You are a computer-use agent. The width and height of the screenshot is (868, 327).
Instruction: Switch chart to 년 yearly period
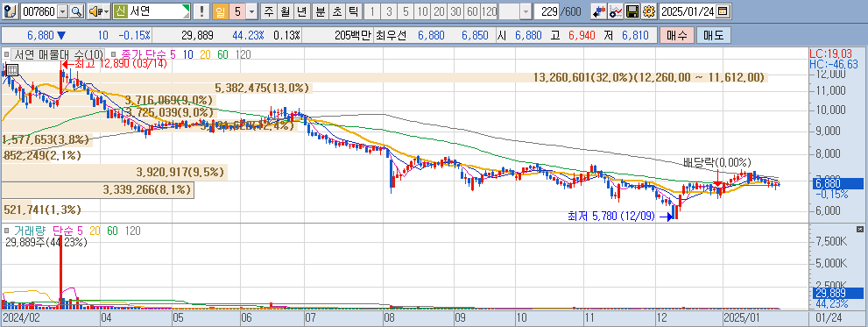point(301,11)
